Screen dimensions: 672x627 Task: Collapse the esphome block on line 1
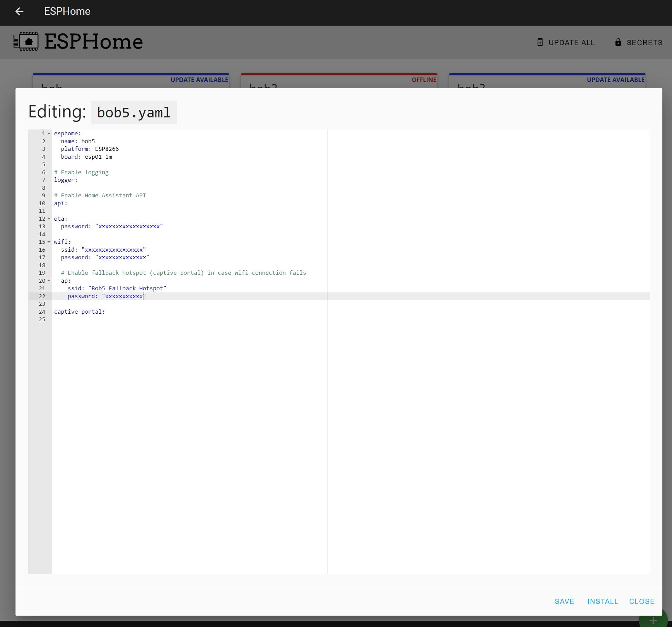(49, 133)
